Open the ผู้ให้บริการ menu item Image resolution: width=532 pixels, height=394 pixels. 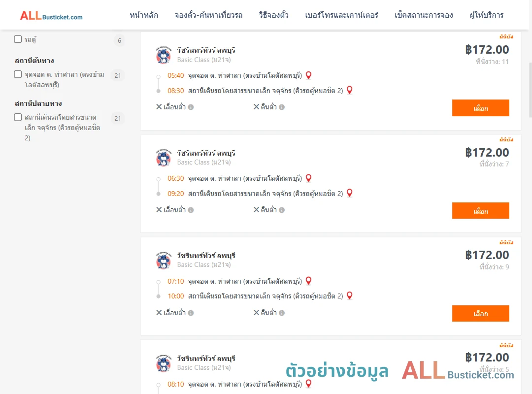coord(486,15)
